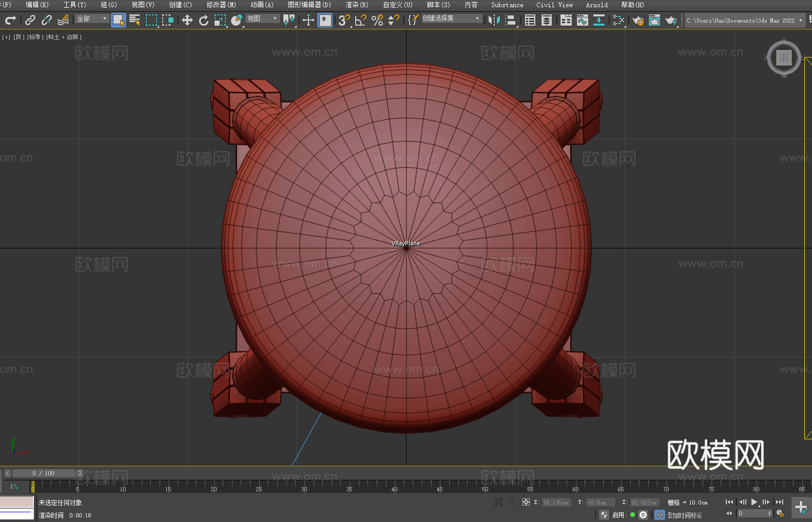Activate the Select Object tool
The width and height of the screenshot is (812, 522).
pos(119,21)
